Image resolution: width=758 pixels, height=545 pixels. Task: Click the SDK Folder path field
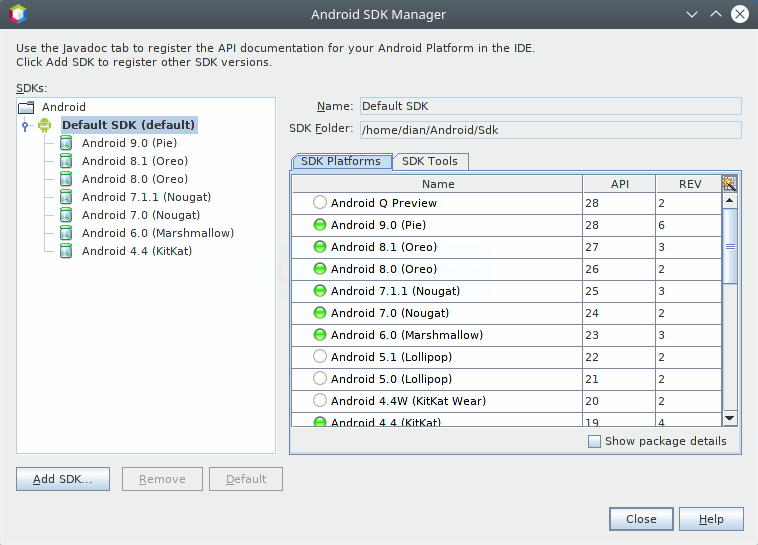551,130
